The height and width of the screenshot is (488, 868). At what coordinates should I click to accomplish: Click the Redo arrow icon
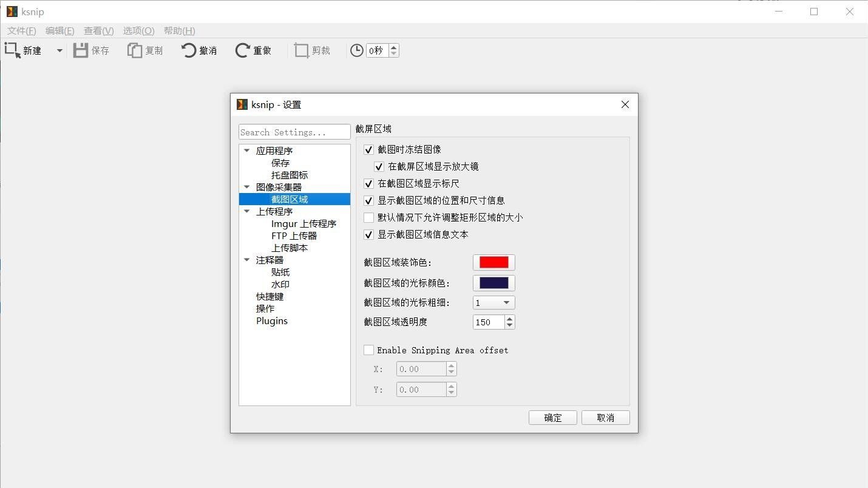click(x=243, y=50)
